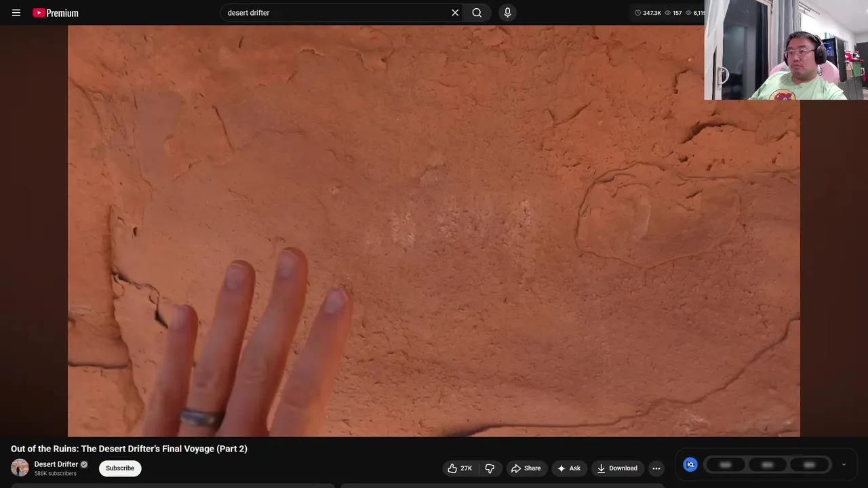Click the first blurred pill in IQ panel
868x488 pixels.
[726, 465]
